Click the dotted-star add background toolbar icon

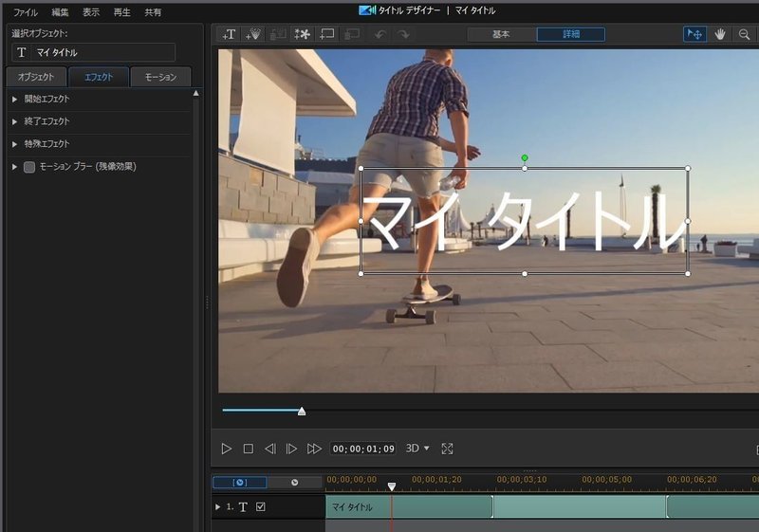point(303,34)
